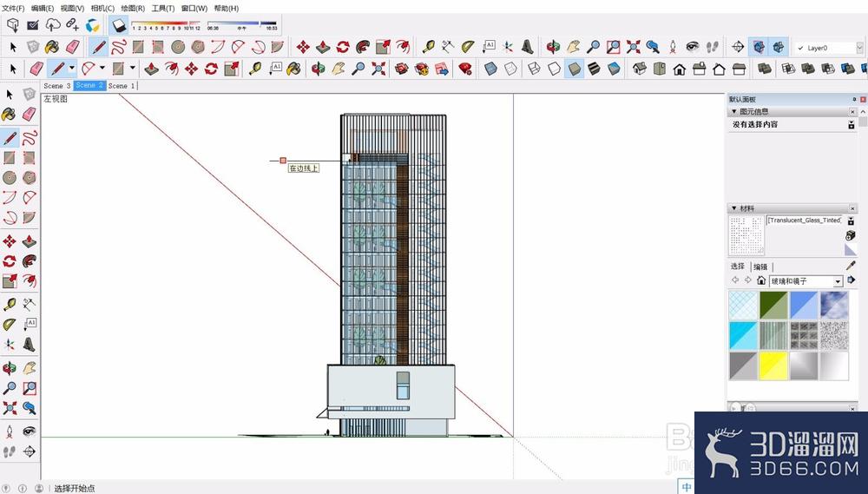
Task: Click the Outer Shell solid tool
Action: tap(765, 69)
